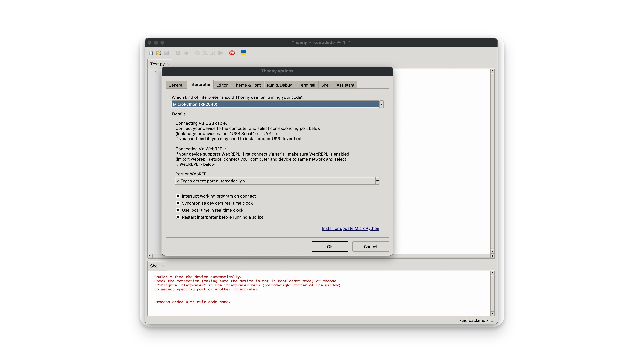Image resolution: width=644 pixels, height=362 pixels.
Task: Click the Cancel button
Action: click(x=371, y=247)
